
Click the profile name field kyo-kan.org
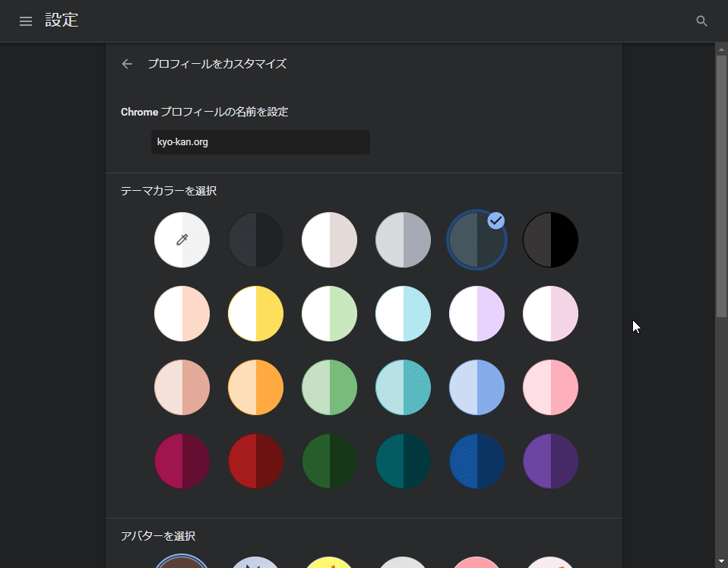click(261, 142)
